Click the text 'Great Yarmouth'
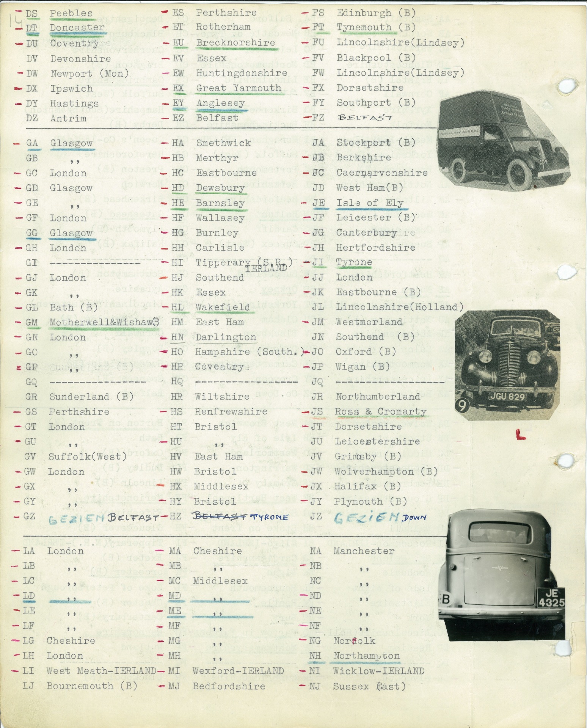The width and height of the screenshot is (587, 728). (239, 88)
